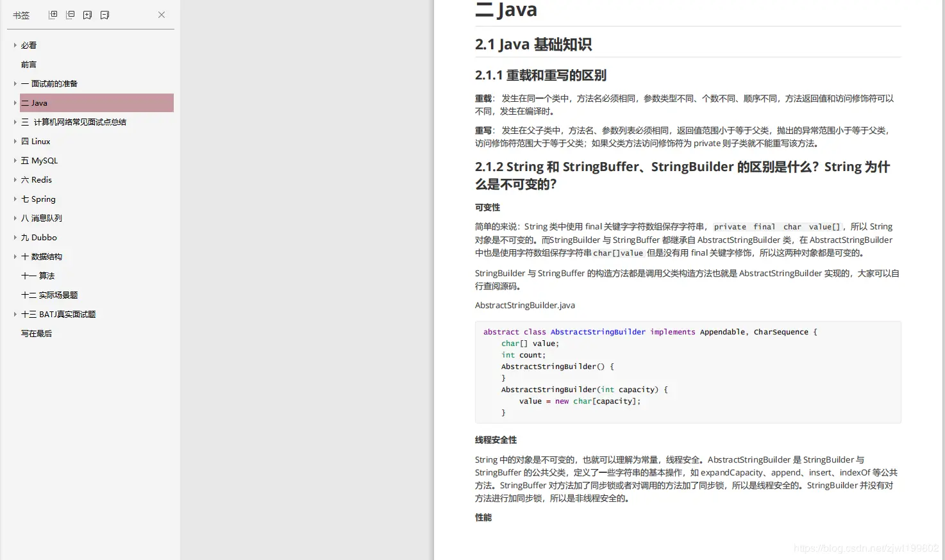945x560 pixels.
Task: Click the collapse all bookmarks icon
Action: [70, 14]
